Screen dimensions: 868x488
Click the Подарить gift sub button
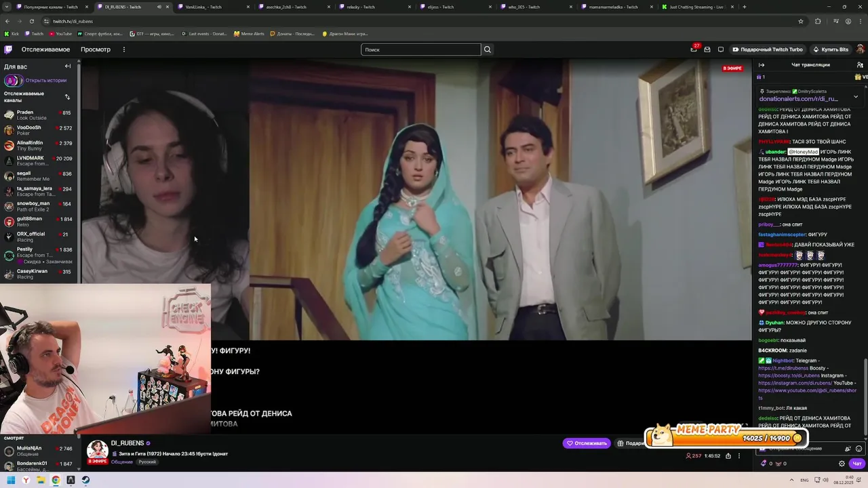631,443
